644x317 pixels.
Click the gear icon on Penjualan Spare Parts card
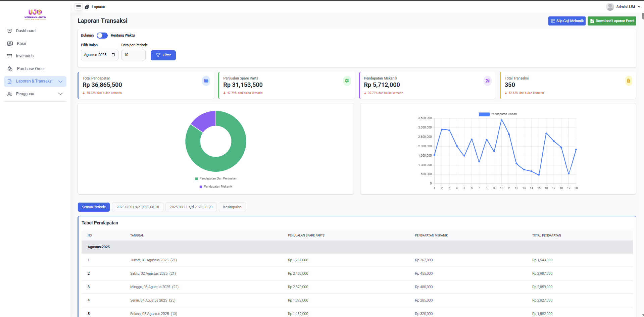point(347,81)
